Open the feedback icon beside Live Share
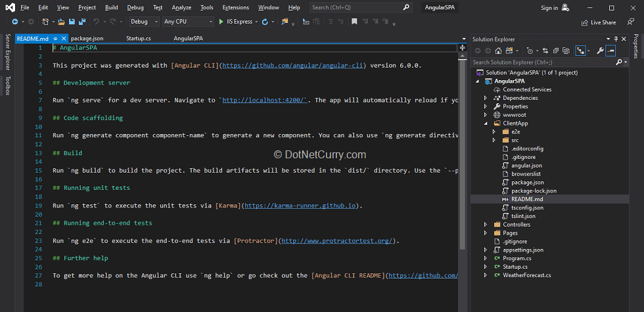 pyautogui.click(x=630, y=22)
